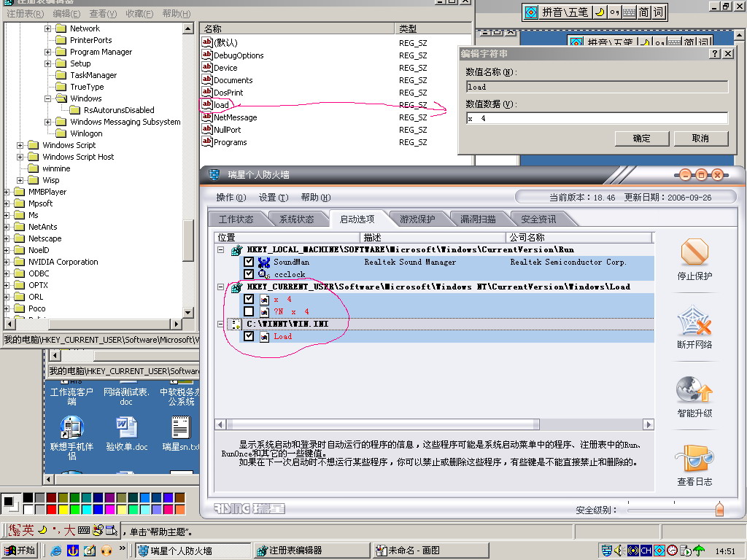Select the Winlogon registry key
Image resolution: width=747 pixels, height=560 pixels.
[x=86, y=133]
